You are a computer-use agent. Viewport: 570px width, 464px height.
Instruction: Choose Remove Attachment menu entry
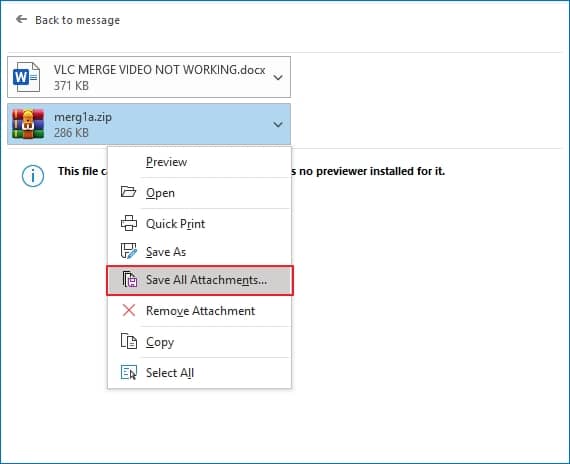point(200,311)
